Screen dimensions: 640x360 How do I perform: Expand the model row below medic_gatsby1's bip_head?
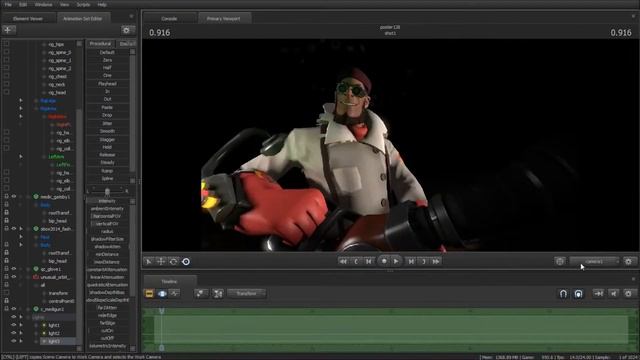pos(21,229)
